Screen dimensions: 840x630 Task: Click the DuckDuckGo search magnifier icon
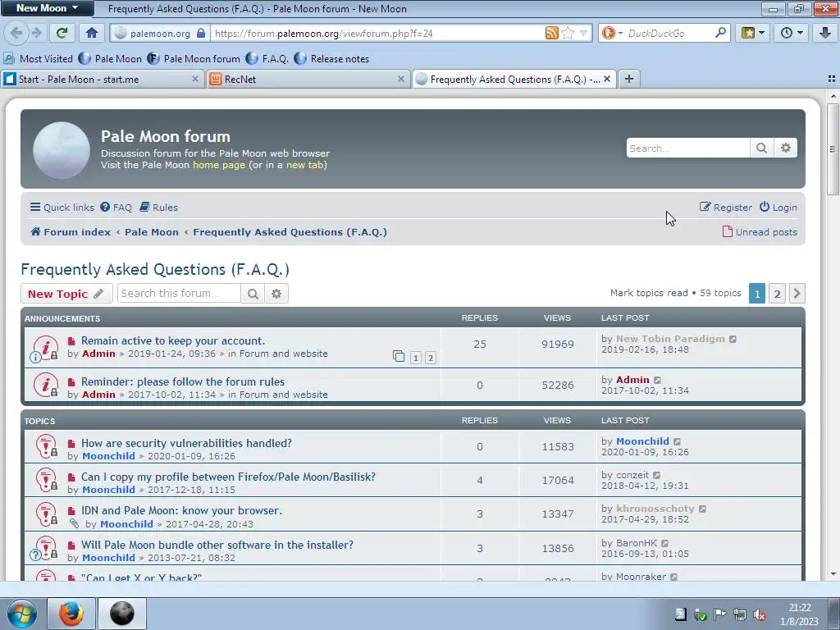coord(720,33)
